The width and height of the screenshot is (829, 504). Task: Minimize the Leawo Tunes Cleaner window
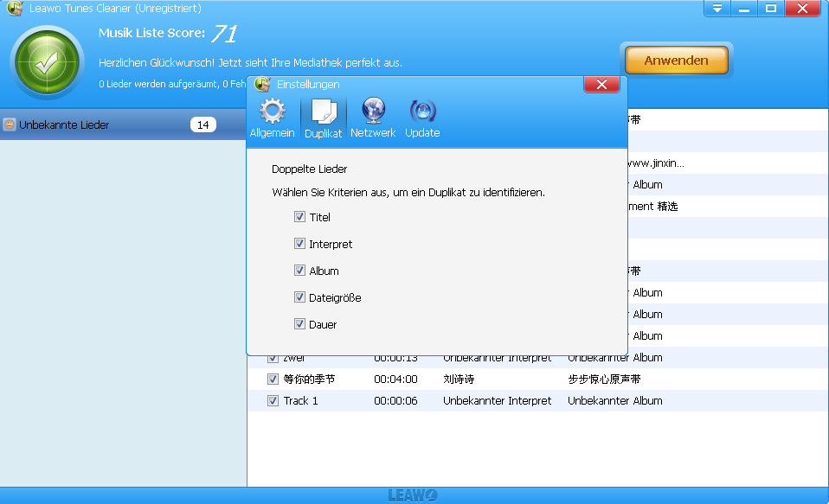click(744, 9)
